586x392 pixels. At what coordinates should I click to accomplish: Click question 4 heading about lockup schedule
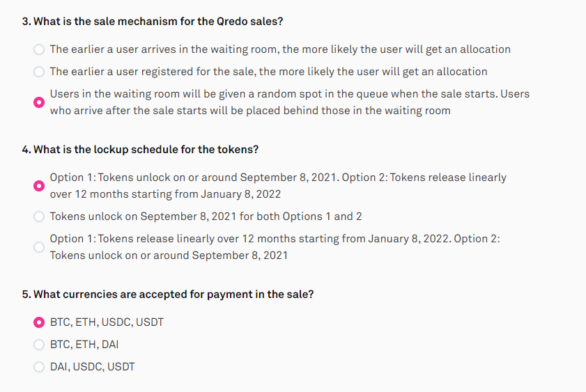pyautogui.click(x=141, y=149)
